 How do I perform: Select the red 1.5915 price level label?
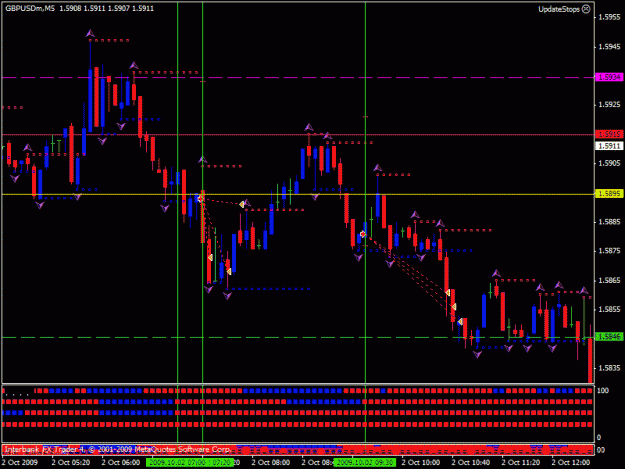point(609,134)
